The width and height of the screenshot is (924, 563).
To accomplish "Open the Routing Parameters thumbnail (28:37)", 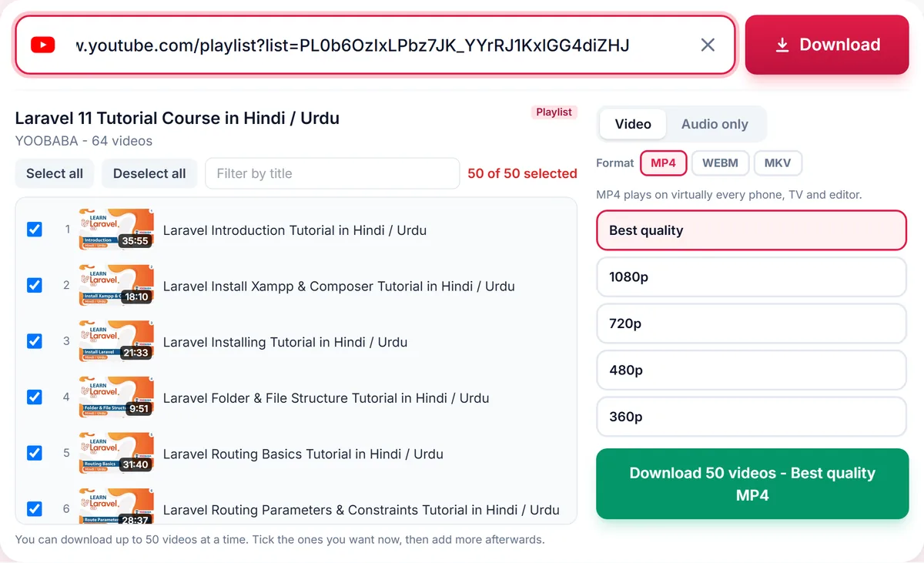I will 116,506.
